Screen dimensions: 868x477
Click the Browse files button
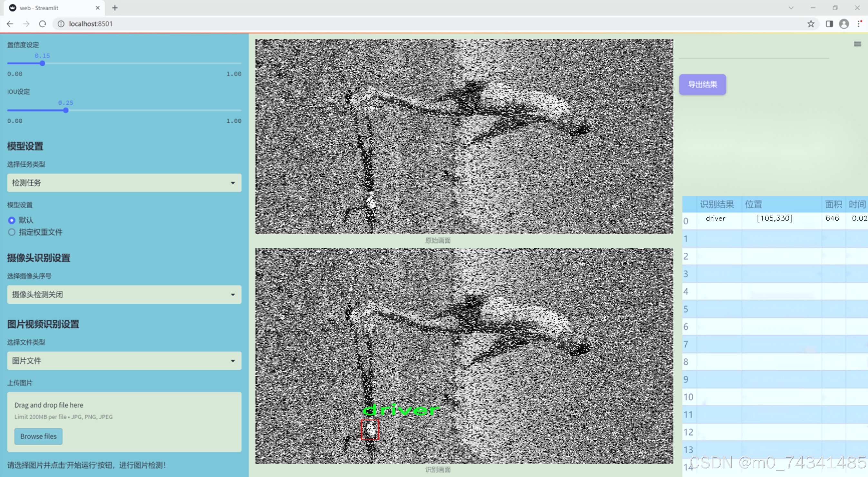pos(38,436)
